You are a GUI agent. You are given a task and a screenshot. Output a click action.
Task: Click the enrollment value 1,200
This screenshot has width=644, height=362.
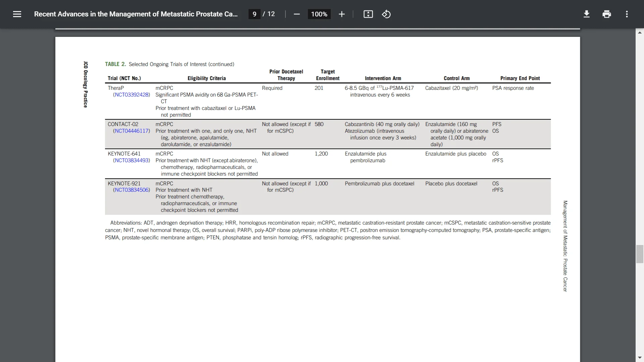click(x=321, y=154)
